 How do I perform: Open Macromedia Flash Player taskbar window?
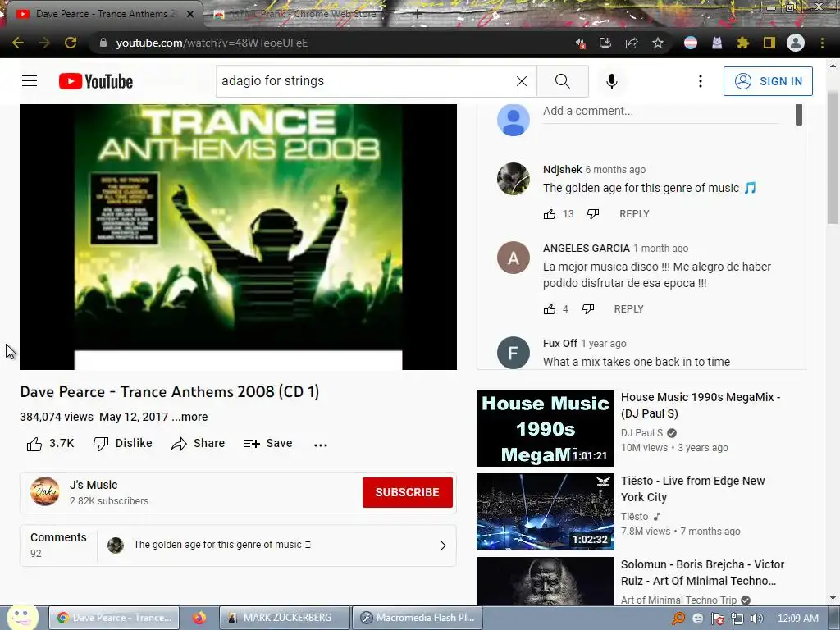click(418, 618)
